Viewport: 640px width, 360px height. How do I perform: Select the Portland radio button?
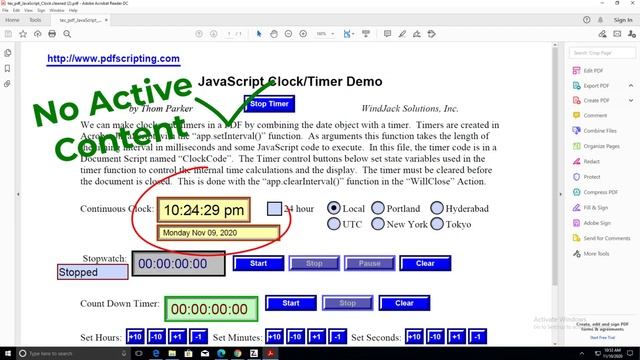click(378, 208)
